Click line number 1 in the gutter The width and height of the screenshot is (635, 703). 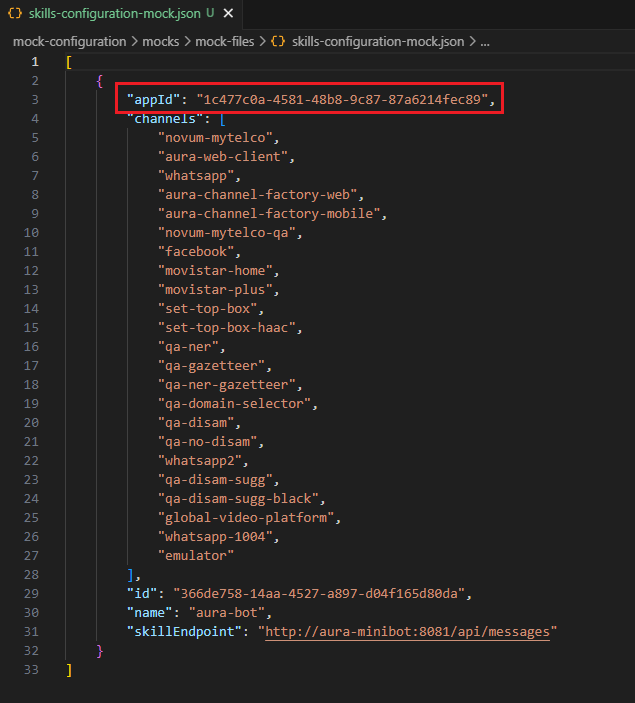(35, 62)
